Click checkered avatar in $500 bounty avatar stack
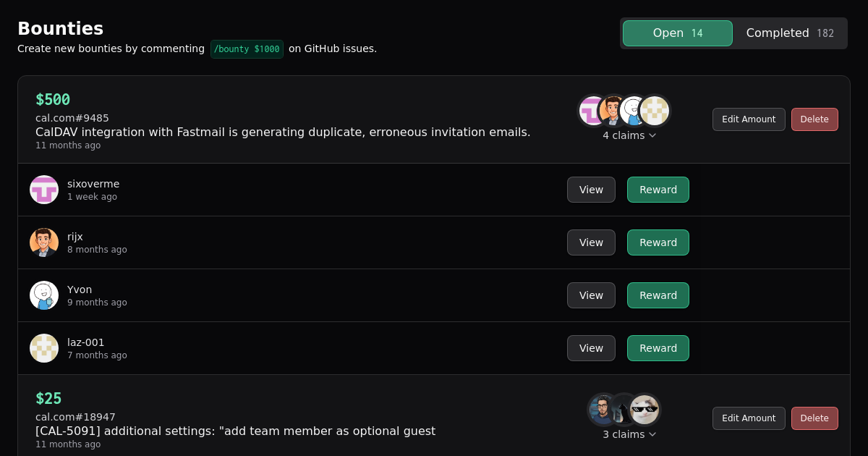The height and width of the screenshot is (456, 868). point(655,111)
